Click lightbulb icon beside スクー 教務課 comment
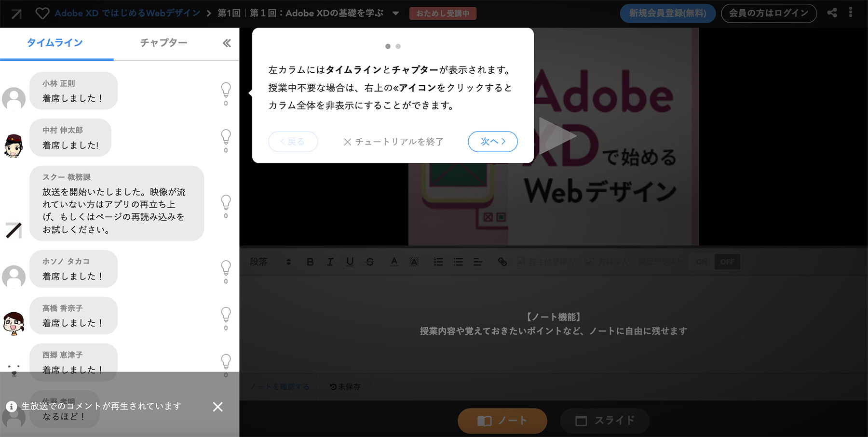The width and height of the screenshot is (868, 437). coord(226,202)
